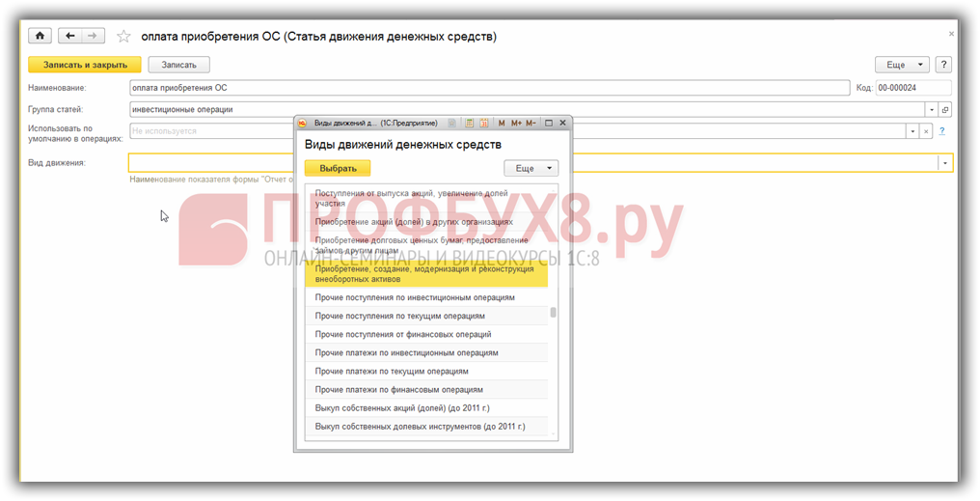The width and height of the screenshot is (980, 501).
Task: Open help with the question mark button
Action: pyautogui.click(x=943, y=65)
